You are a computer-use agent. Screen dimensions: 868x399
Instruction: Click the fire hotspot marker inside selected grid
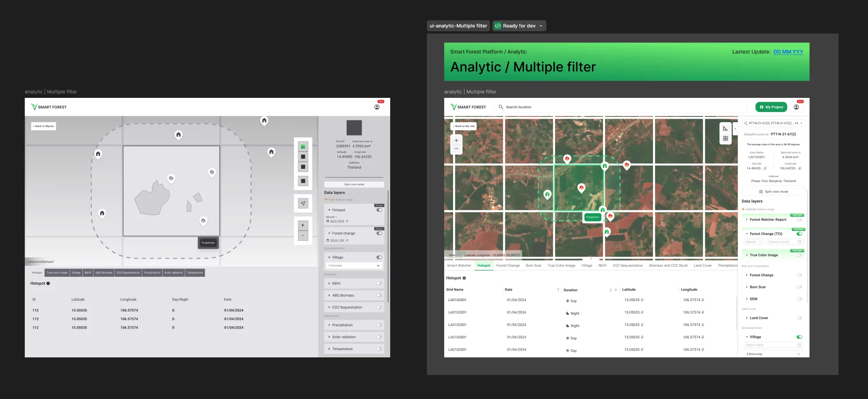581,188
